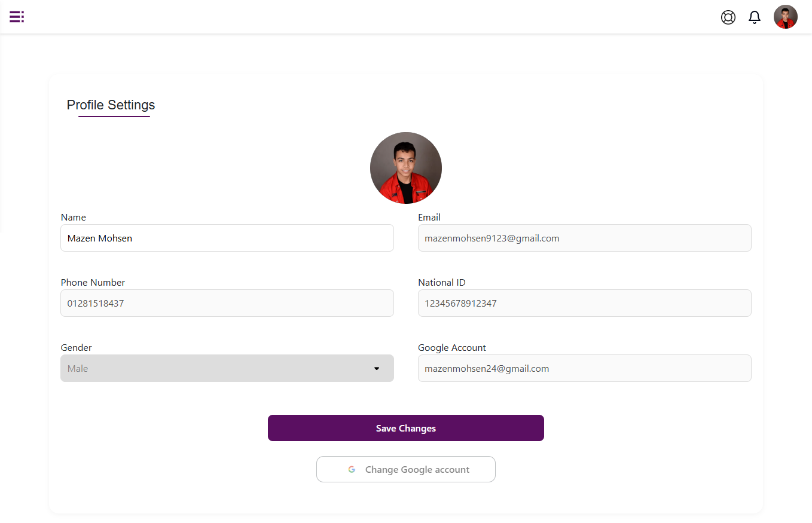Open the hamburger sidebar menu
The height and width of the screenshot is (523, 812).
(17, 17)
